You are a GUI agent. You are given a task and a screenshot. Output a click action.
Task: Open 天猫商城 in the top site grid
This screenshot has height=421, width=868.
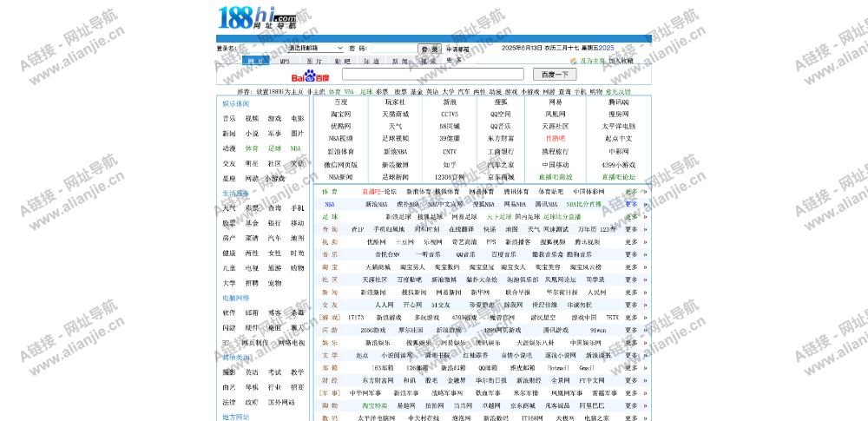395,114
